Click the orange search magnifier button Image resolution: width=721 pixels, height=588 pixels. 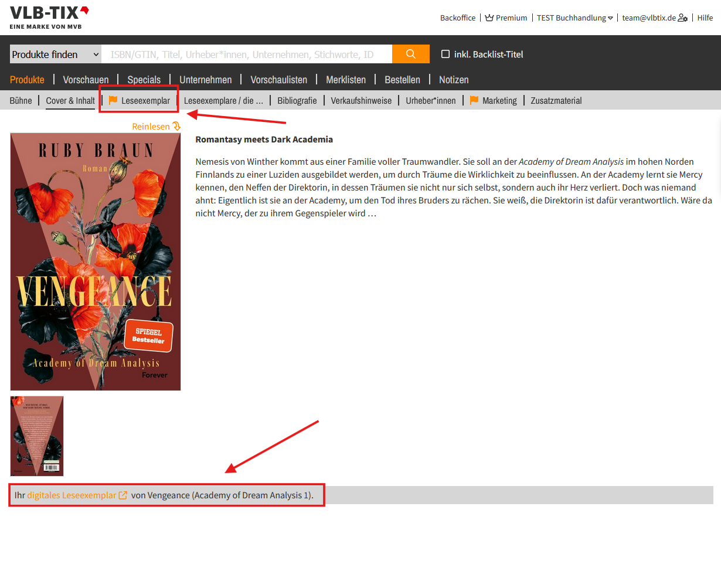(411, 54)
